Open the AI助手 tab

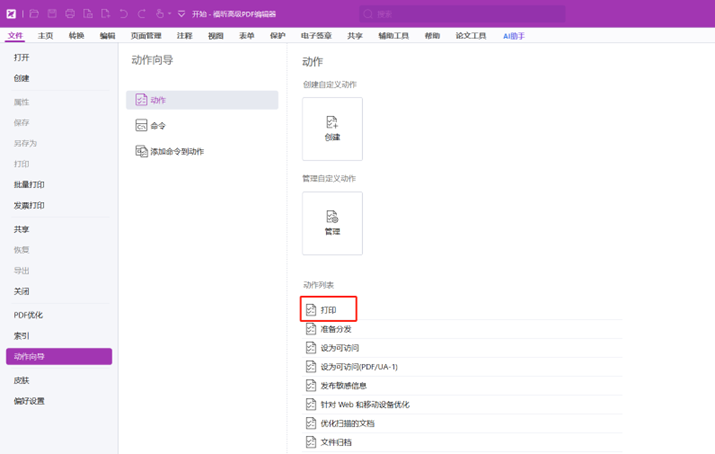[514, 36]
